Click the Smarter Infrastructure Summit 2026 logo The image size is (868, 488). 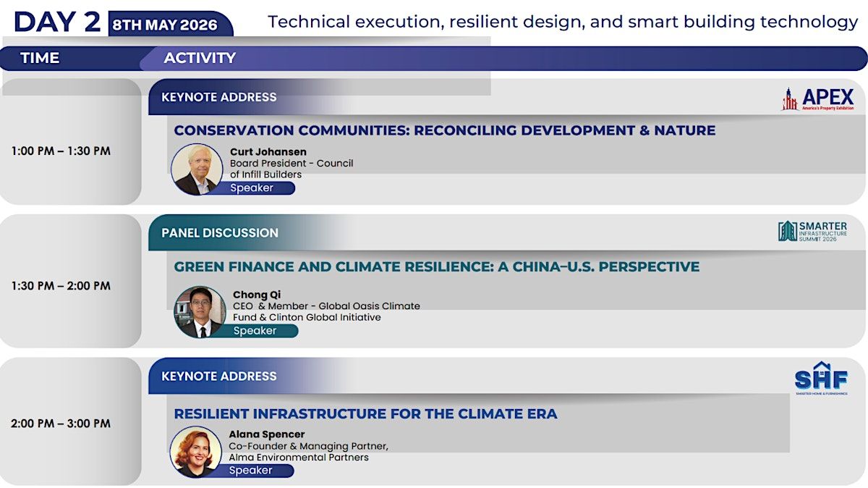pyautogui.click(x=812, y=232)
